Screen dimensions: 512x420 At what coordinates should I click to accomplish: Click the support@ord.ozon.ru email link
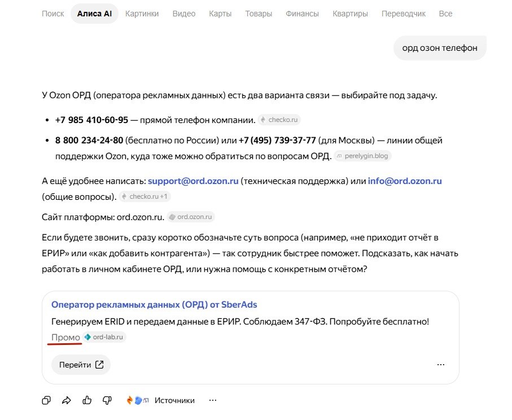[x=193, y=181]
